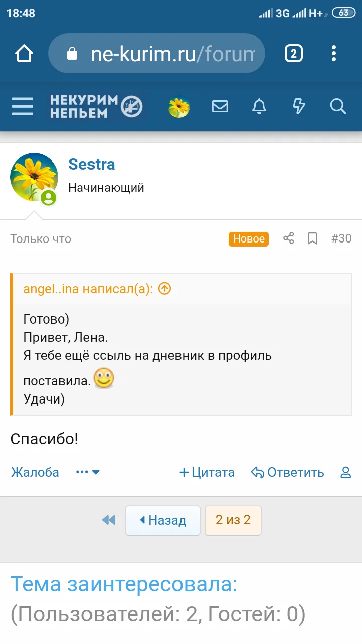Image resolution: width=362 pixels, height=644 pixels.
Task: Bookmark this post
Action: point(312,238)
